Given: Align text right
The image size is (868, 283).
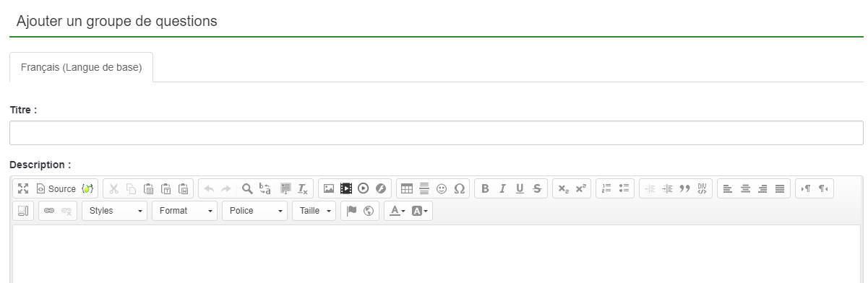Looking at the screenshot, I should 762,189.
